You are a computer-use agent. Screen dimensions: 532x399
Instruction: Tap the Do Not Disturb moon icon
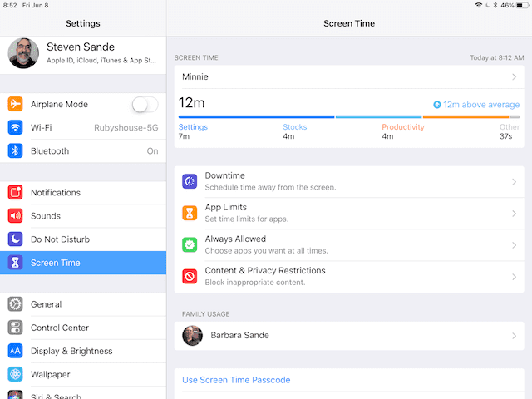pyautogui.click(x=15, y=239)
